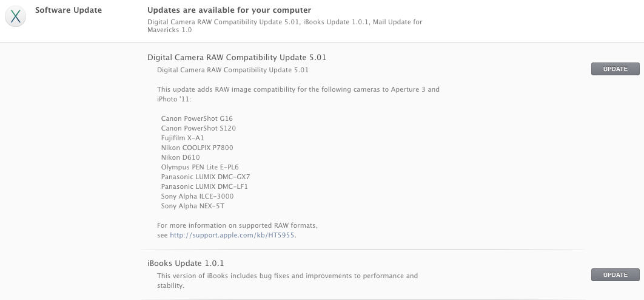The height and width of the screenshot is (300, 644).
Task: Click the Canon PowerShot G16 entry
Action: tap(196, 118)
